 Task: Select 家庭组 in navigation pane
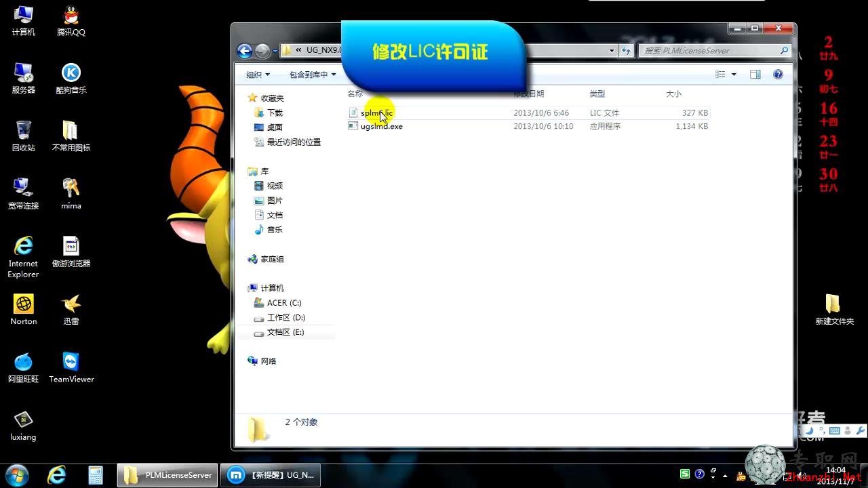[272, 259]
